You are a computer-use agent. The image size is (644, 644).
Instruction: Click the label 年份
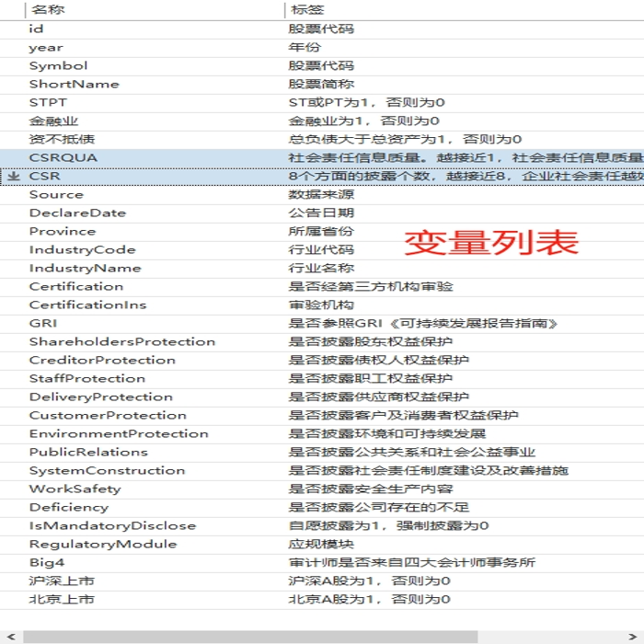(305, 47)
